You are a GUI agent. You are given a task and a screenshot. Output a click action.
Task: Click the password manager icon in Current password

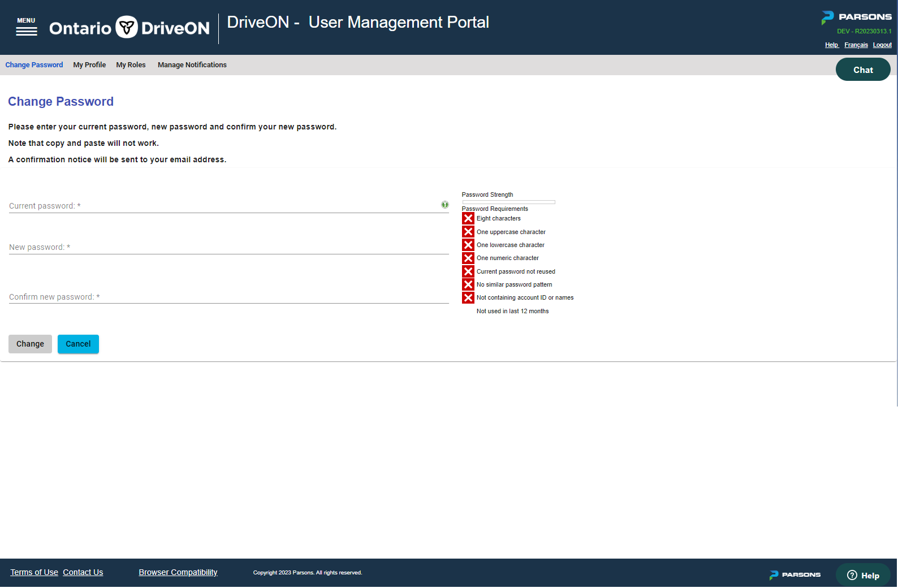point(445,205)
